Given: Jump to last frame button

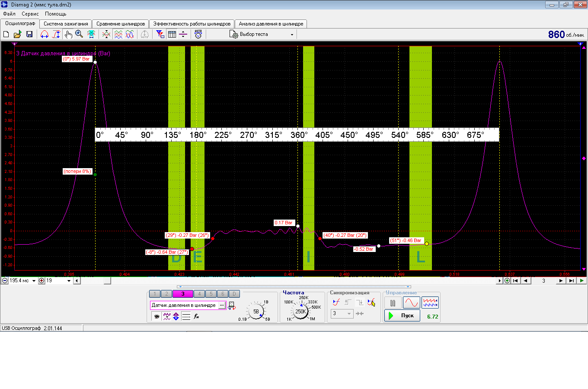Looking at the screenshot, I should coord(571,281).
